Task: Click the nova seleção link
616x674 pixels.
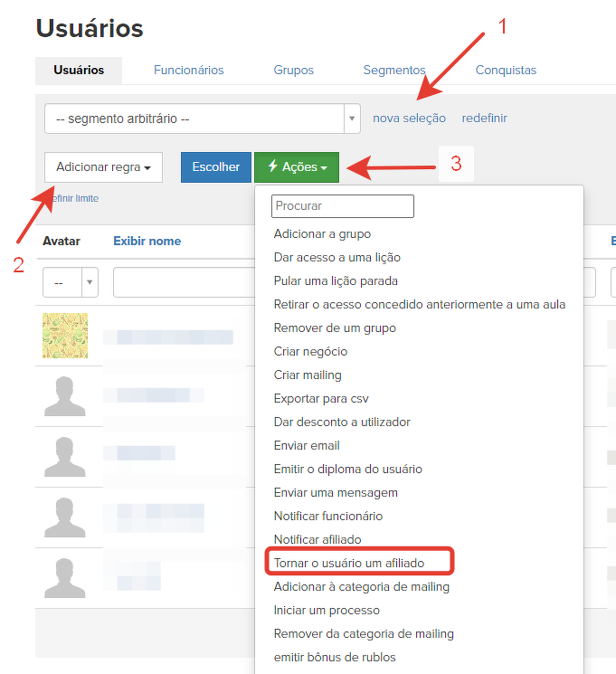Action: (x=409, y=119)
